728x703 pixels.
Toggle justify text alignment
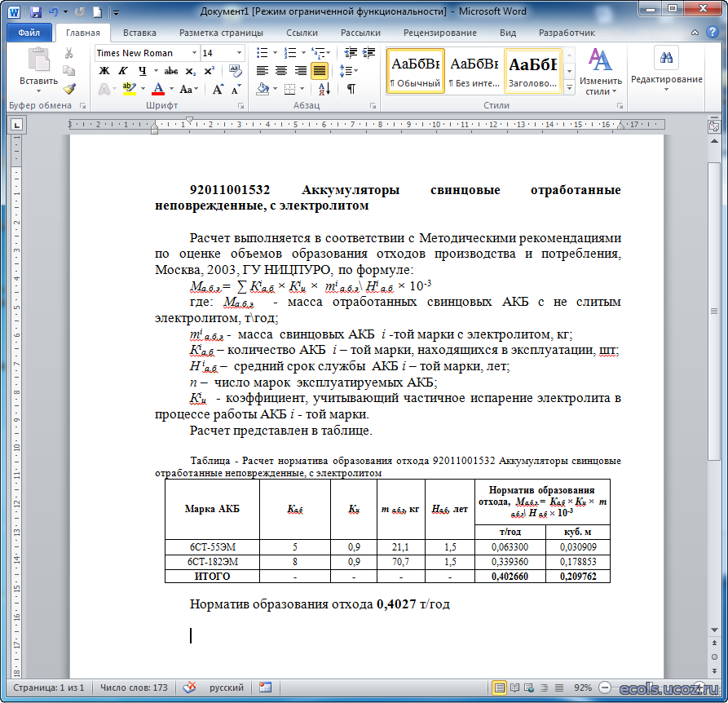pyautogui.click(x=319, y=71)
